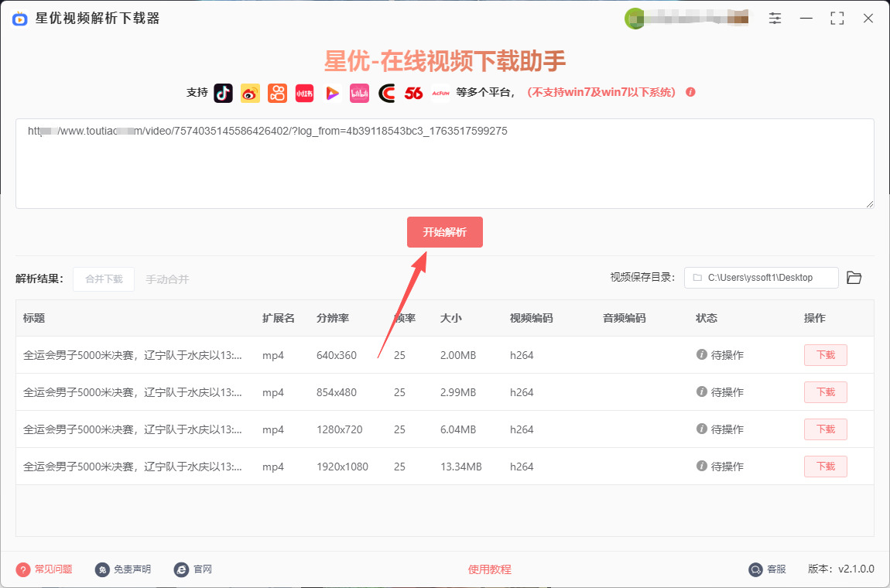Click the 客服 chat icon
890x588 pixels.
(x=755, y=569)
